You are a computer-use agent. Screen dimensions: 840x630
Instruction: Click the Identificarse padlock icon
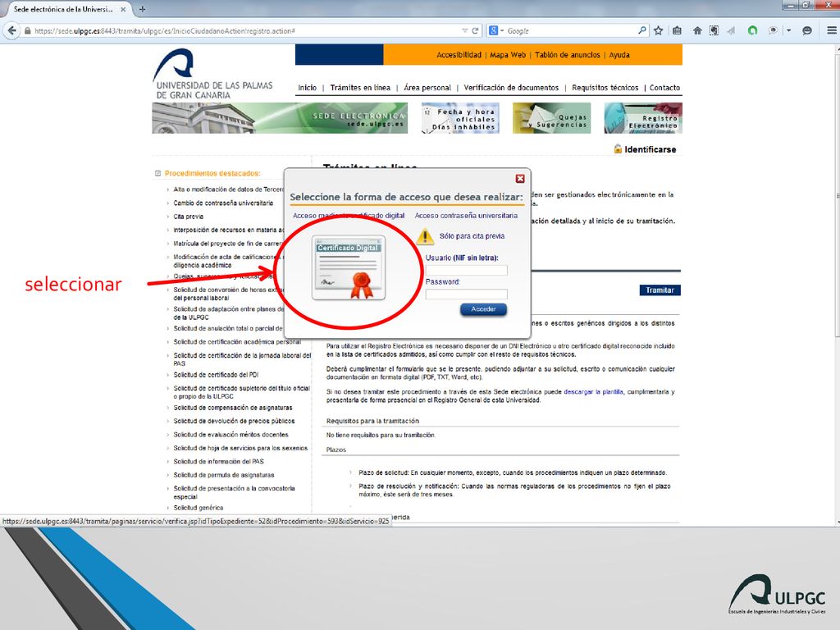tap(618, 149)
